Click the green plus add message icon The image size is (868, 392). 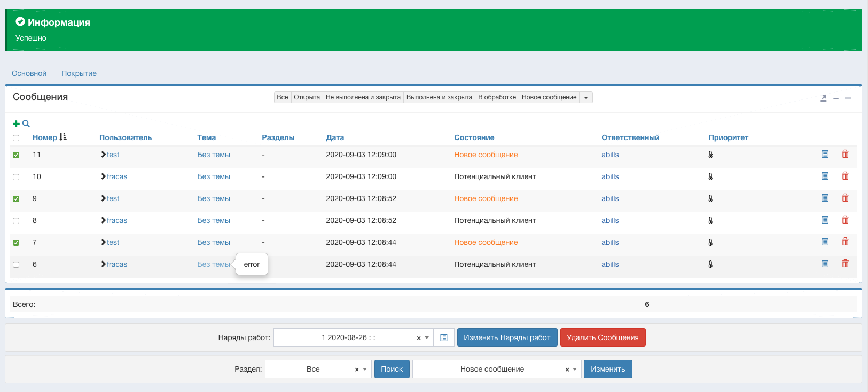(x=16, y=124)
